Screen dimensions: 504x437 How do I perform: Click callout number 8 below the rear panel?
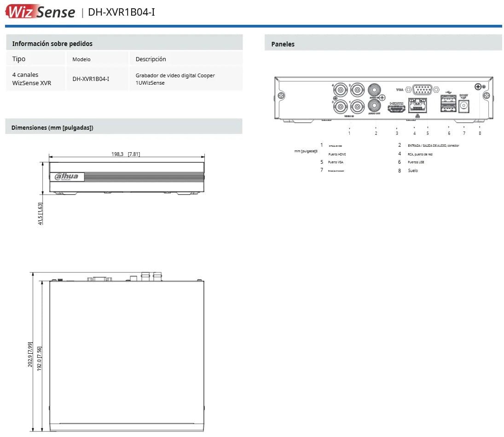point(480,133)
